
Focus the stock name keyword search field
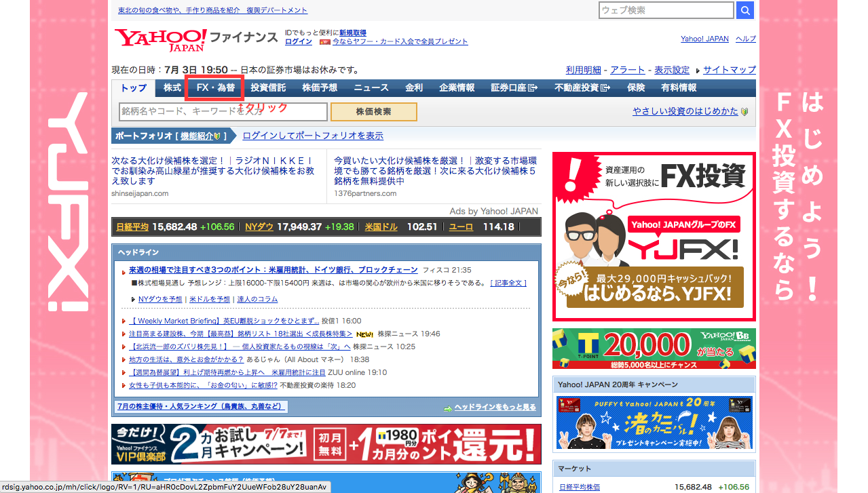click(x=223, y=112)
